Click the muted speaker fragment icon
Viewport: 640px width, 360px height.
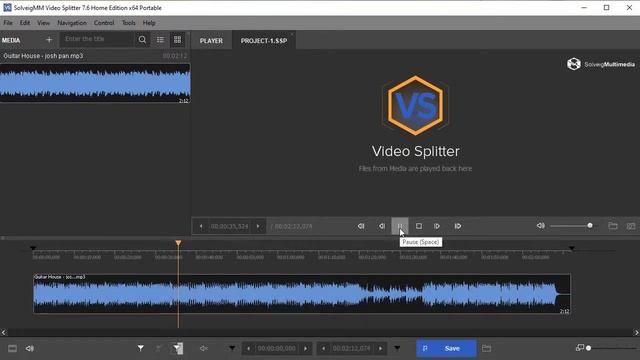[x=204, y=348]
